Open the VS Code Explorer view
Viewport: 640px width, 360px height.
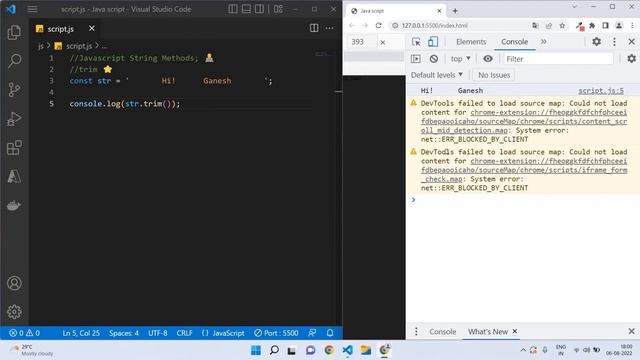(x=14, y=33)
